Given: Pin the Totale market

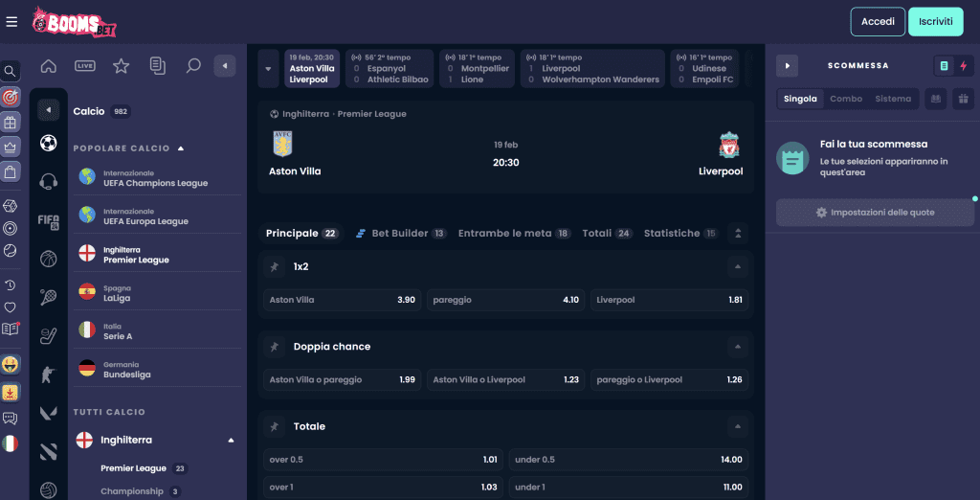Looking at the screenshot, I should tap(274, 427).
